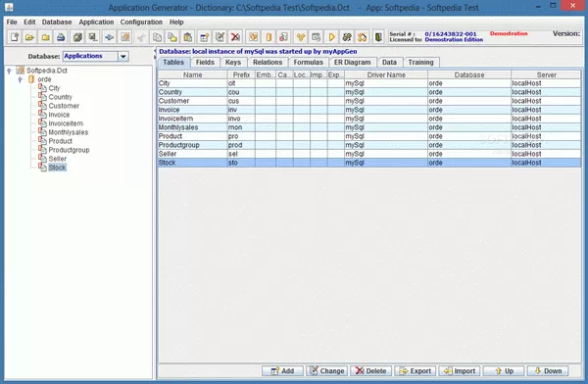Open the File menu
Screen dimensions: 588x384
12,23
